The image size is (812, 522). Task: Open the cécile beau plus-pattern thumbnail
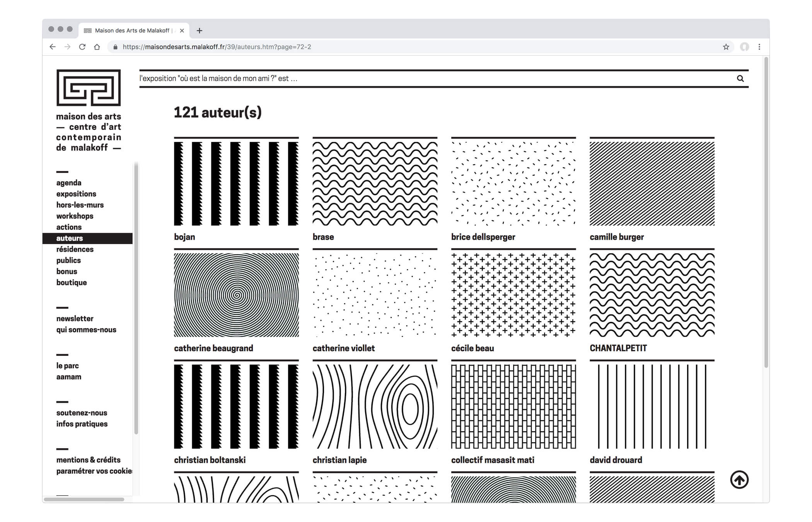(513, 295)
